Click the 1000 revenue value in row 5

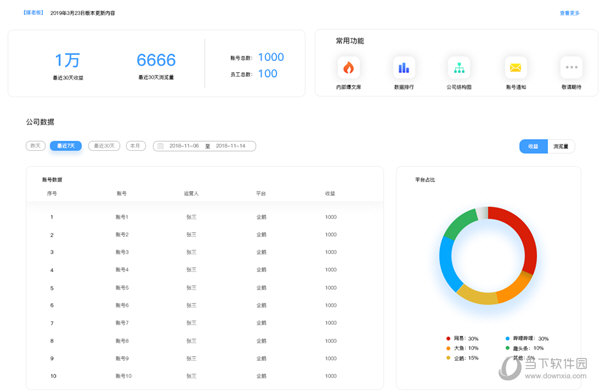331,287
